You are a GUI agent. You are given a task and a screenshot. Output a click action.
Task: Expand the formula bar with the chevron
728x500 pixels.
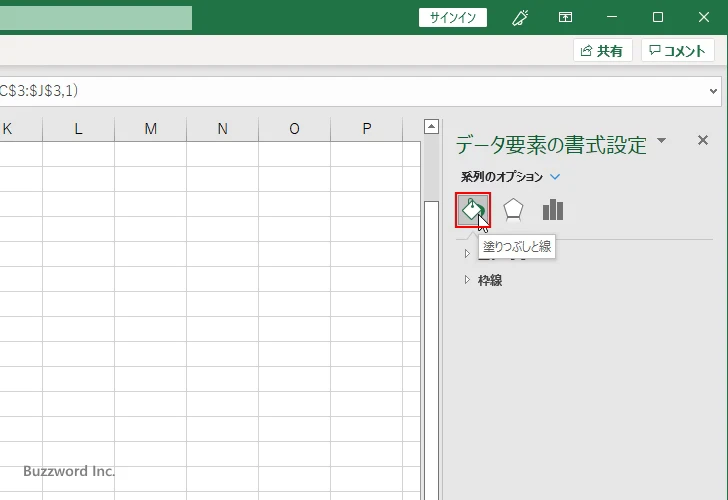pyautogui.click(x=713, y=91)
